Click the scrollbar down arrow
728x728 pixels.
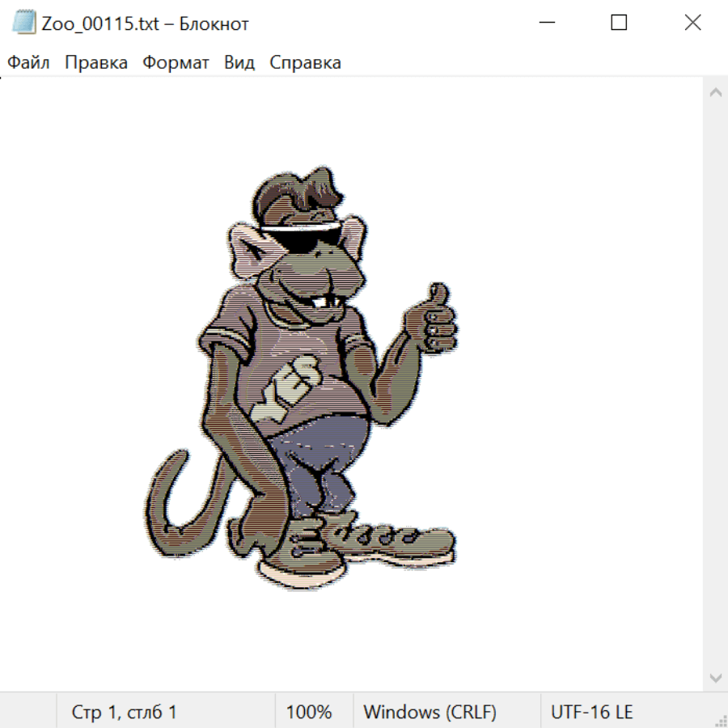coord(715,677)
